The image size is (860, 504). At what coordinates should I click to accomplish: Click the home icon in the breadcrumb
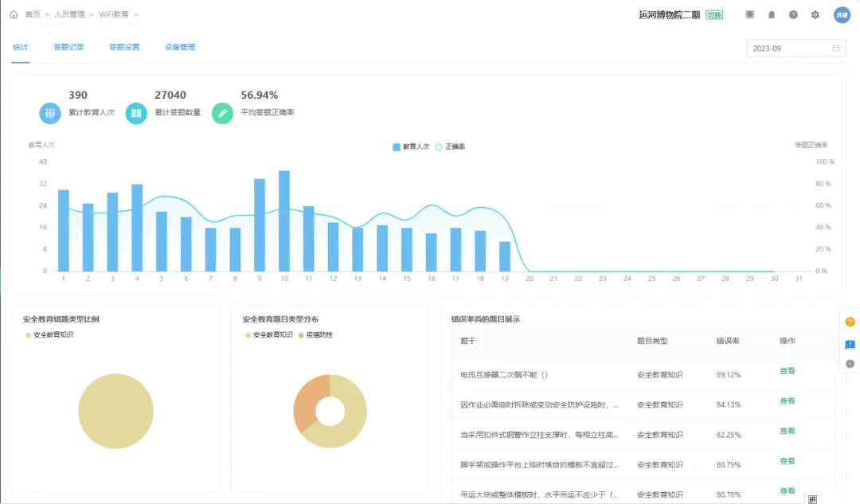click(14, 14)
